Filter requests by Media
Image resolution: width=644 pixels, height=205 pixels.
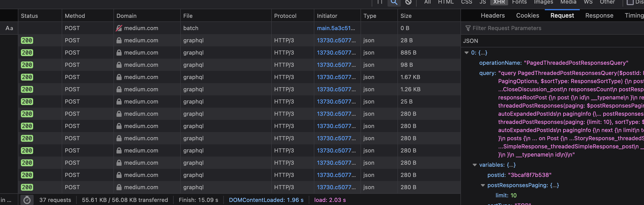(568, 2)
